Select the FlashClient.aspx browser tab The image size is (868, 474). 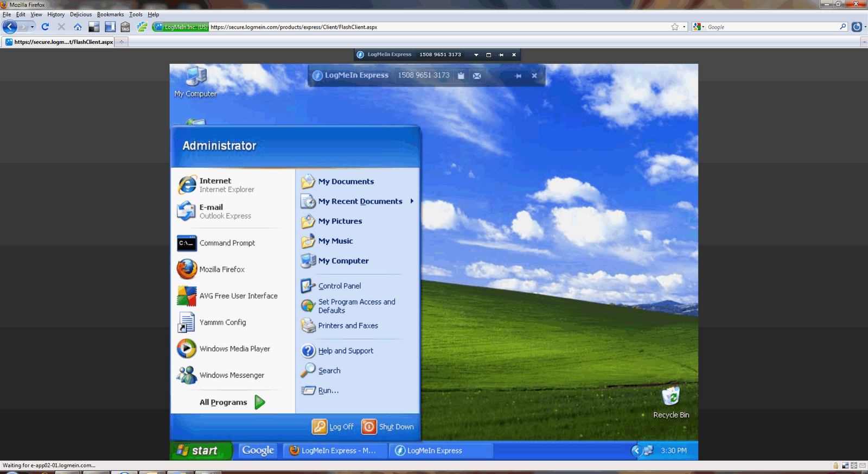pyautogui.click(x=59, y=42)
